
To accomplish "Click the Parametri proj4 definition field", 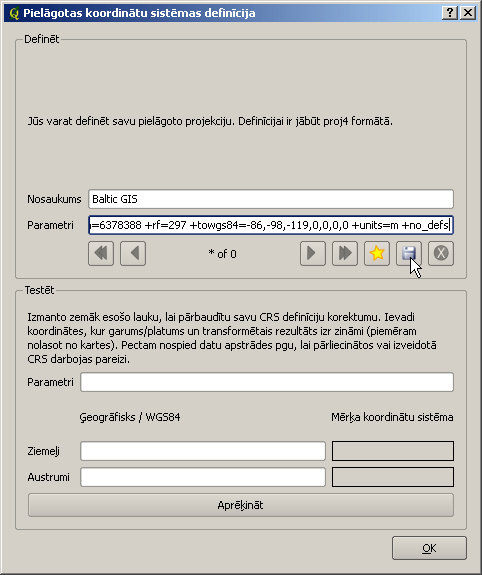I will click(x=271, y=225).
